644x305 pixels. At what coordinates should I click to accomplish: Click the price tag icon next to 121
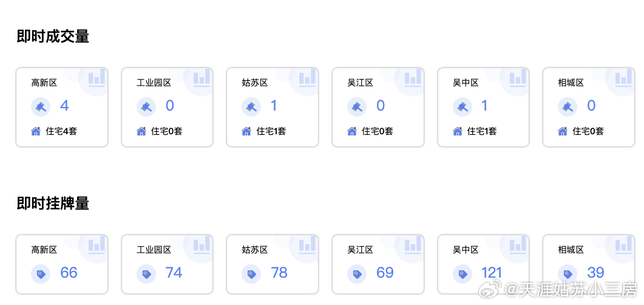(x=463, y=274)
